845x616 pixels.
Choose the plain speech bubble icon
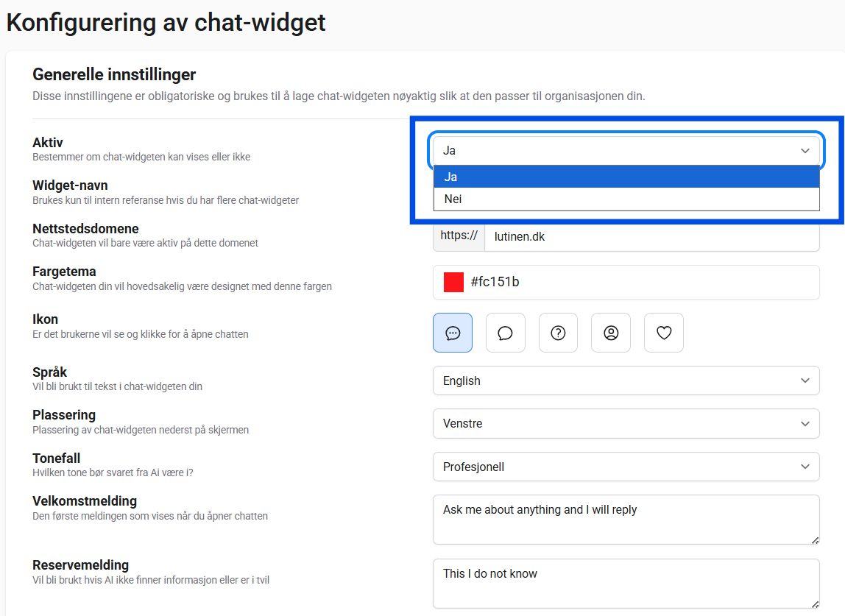click(506, 333)
